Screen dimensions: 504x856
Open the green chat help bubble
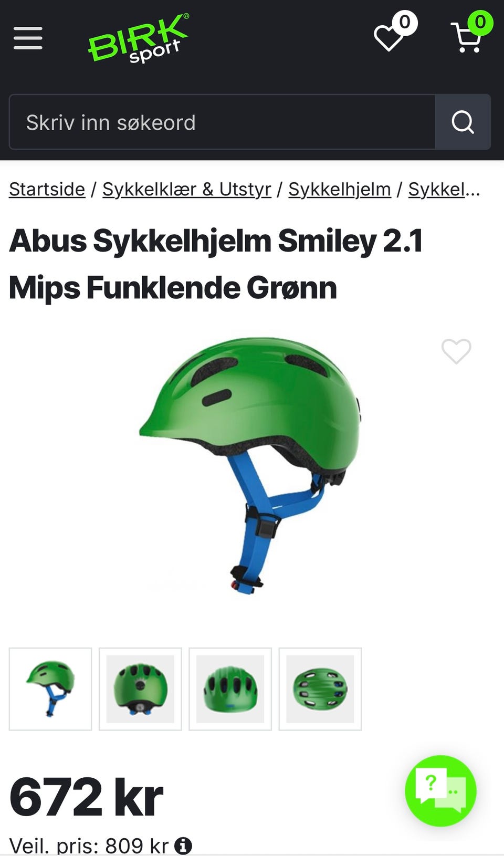(440, 791)
